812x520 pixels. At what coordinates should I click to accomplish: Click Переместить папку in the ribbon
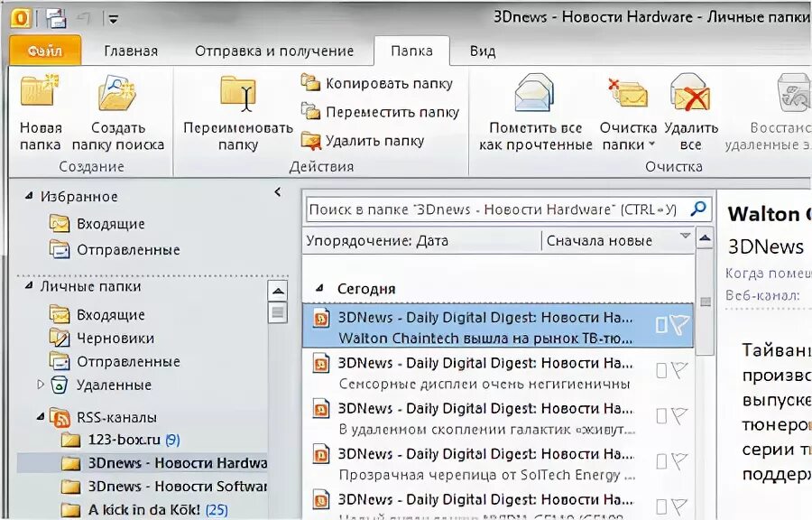tap(381, 112)
